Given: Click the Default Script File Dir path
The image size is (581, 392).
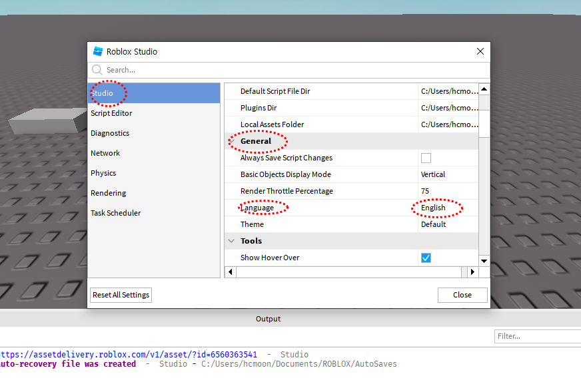Looking at the screenshot, I should [x=448, y=91].
